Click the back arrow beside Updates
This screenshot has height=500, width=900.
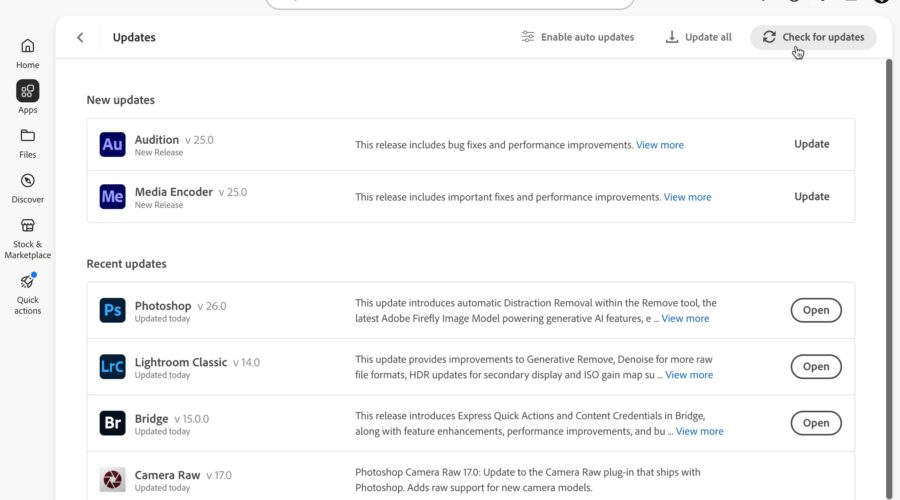coord(80,37)
